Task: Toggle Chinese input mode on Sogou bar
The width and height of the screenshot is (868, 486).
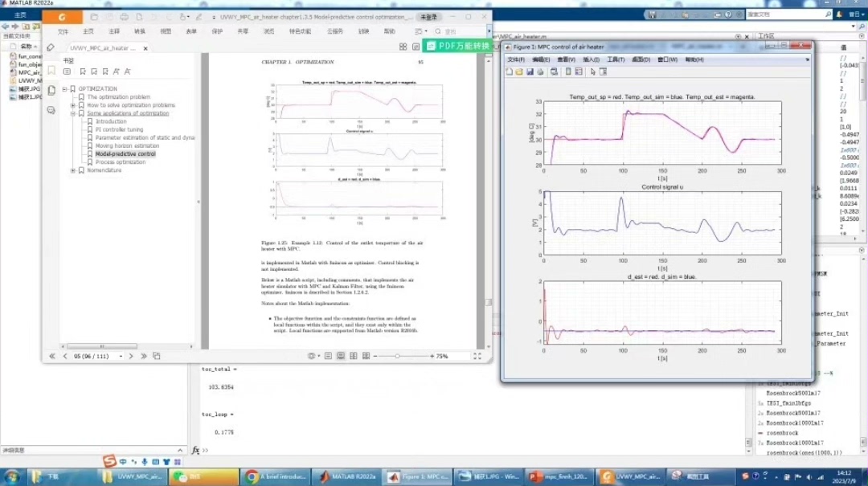Action: (122, 462)
